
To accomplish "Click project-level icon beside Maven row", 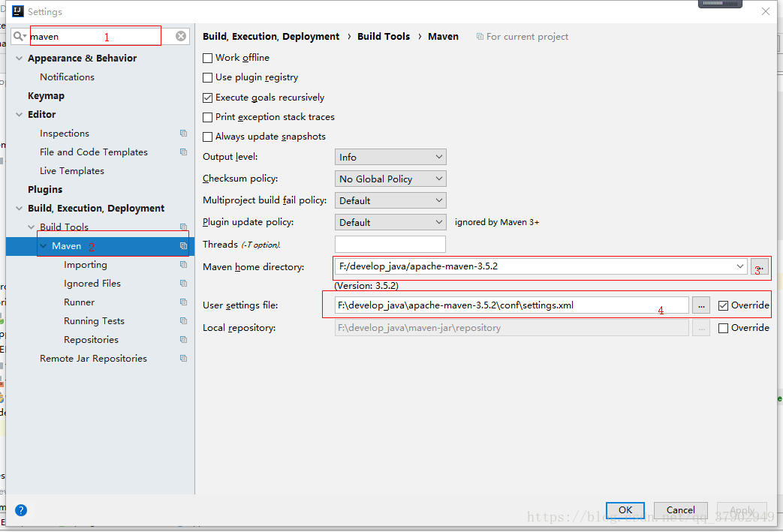I will 183,245.
